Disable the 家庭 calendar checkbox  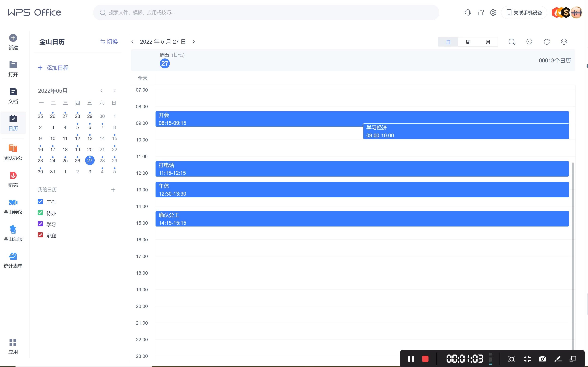coord(40,235)
